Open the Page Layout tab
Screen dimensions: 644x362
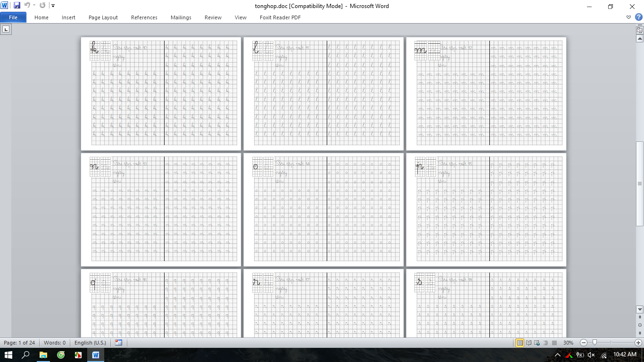click(x=103, y=17)
